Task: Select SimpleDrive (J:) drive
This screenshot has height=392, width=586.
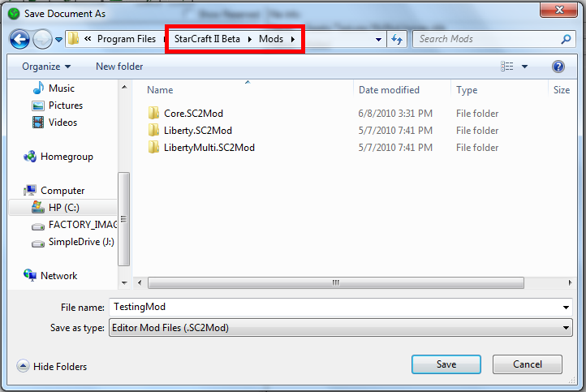Action: pyautogui.click(x=81, y=242)
